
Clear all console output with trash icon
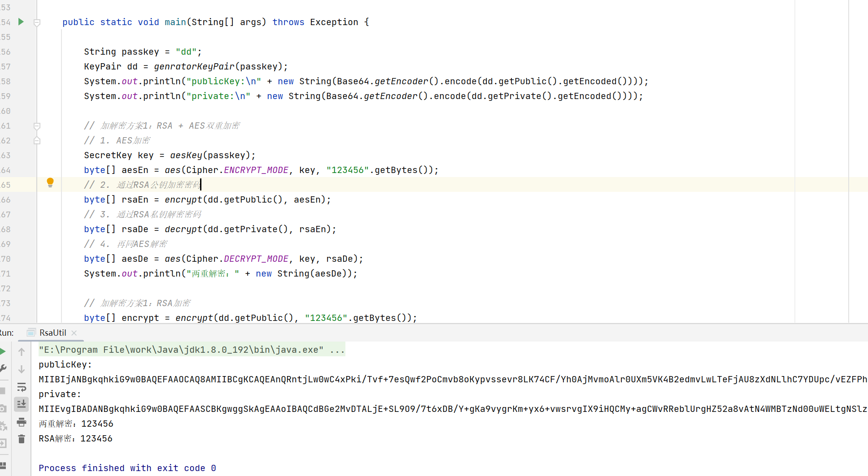pos(22,439)
